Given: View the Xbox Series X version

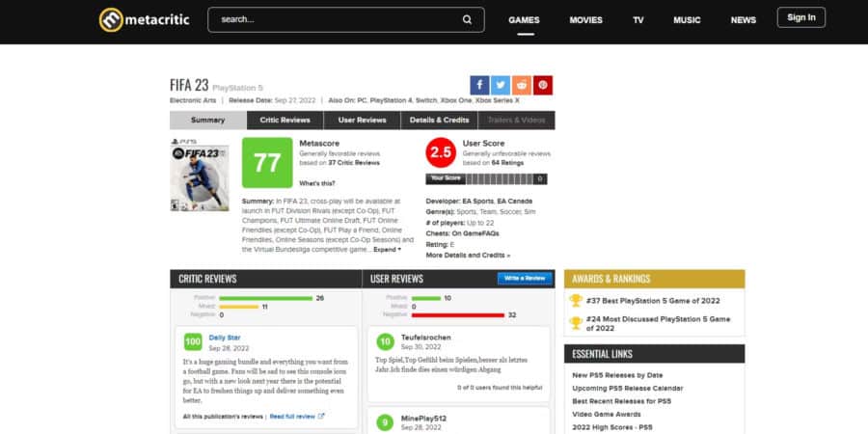Looking at the screenshot, I should point(498,100).
